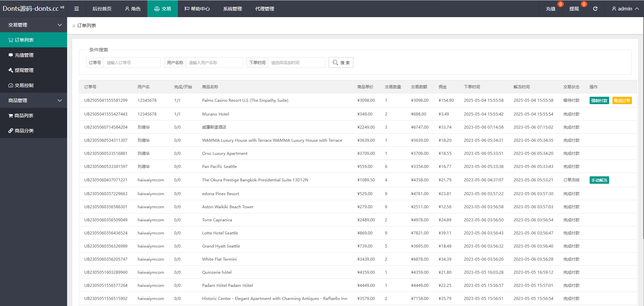Open the 代理管理 menu

point(265,9)
